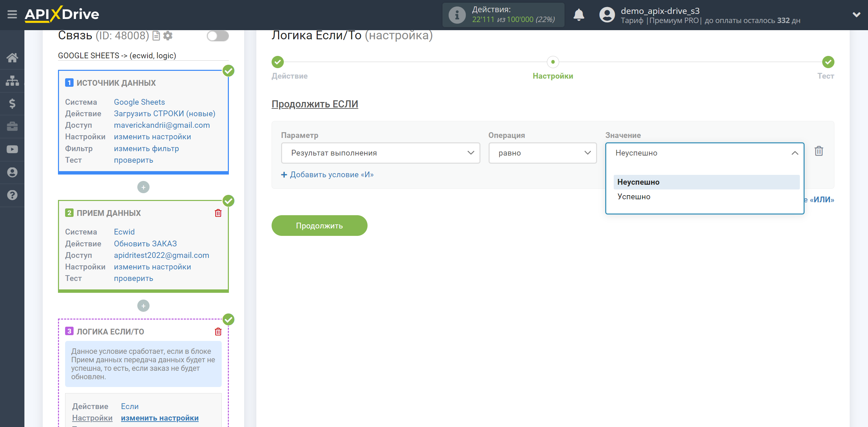Click Обновить ЗАКАЗ action link
The height and width of the screenshot is (427, 868).
click(145, 244)
